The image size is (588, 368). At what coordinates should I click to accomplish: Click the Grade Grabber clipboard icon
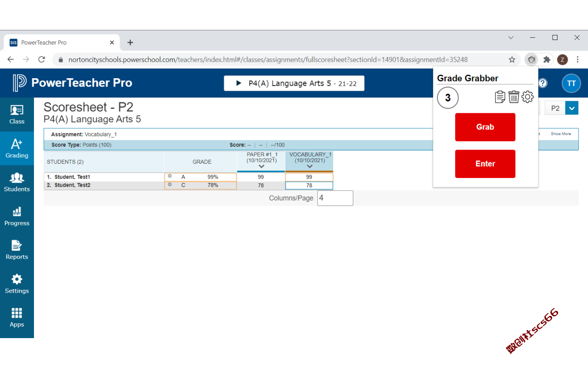(500, 97)
